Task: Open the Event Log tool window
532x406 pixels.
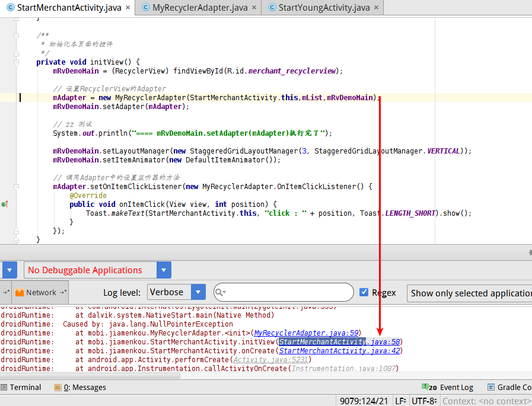Action: point(447,388)
